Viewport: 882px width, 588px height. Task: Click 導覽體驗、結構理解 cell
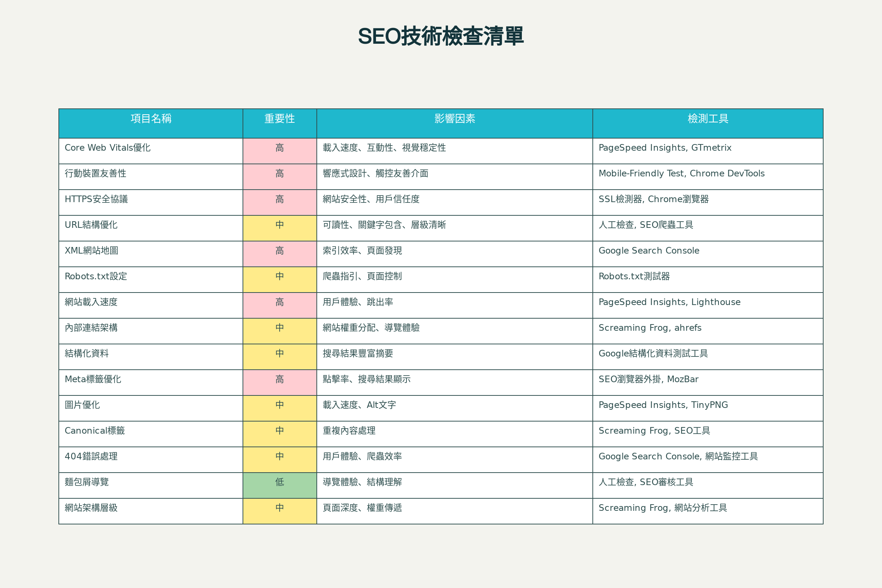coord(455,485)
